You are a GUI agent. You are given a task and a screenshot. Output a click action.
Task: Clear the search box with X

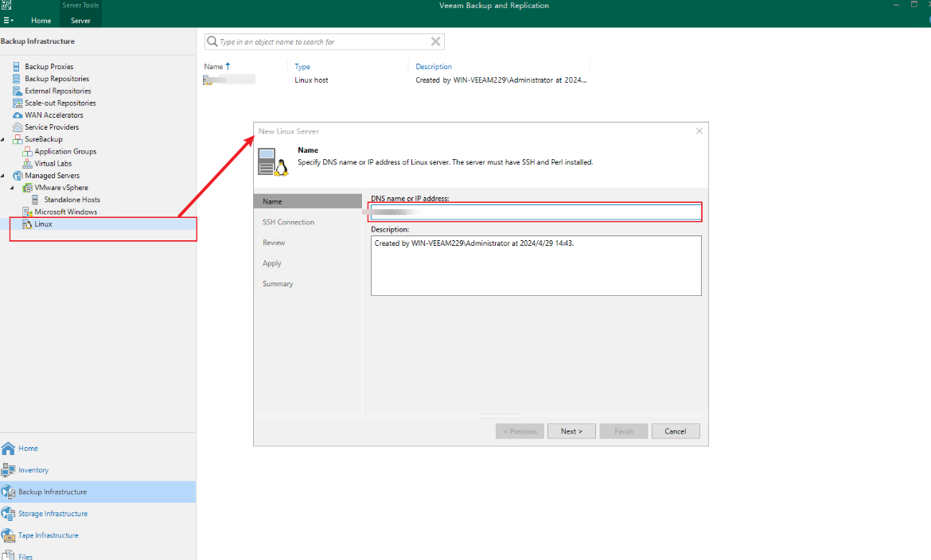coord(435,41)
